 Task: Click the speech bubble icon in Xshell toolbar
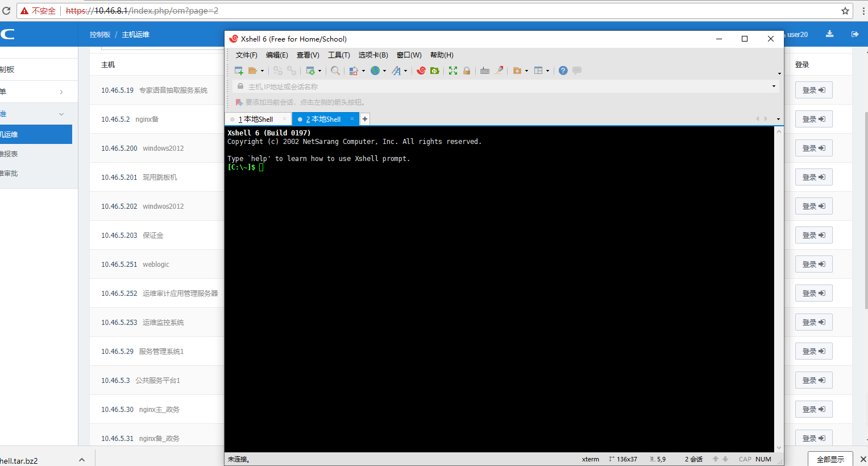point(577,71)
